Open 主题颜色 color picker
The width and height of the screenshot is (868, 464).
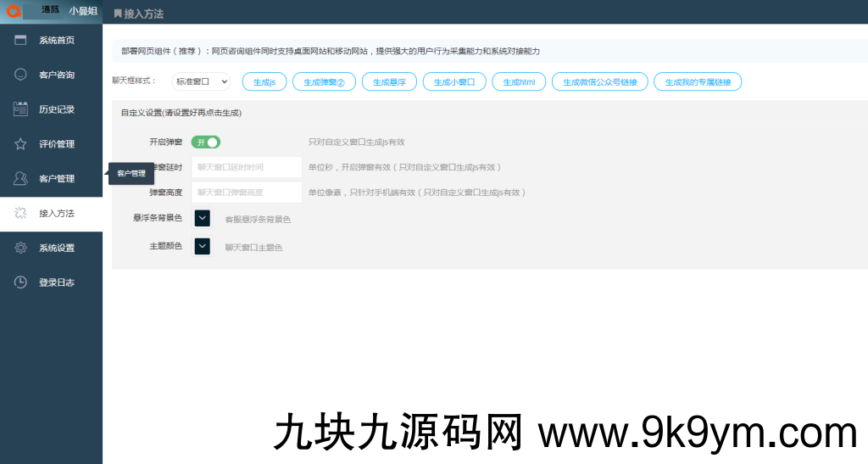202,246
